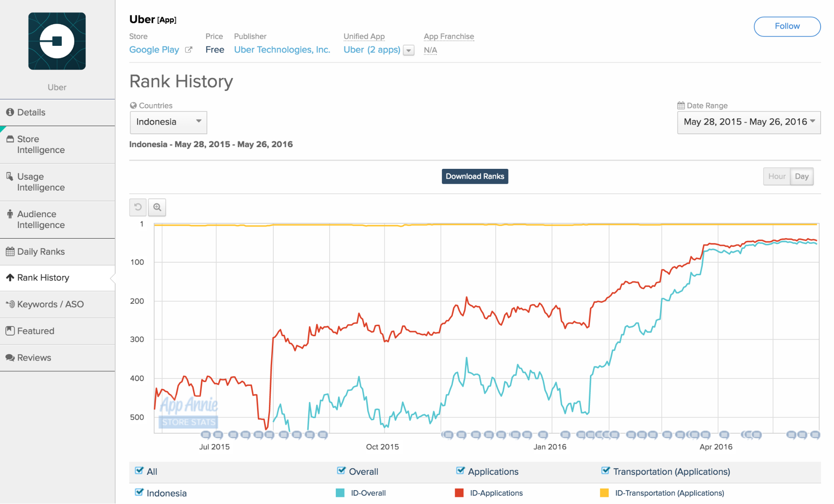
Task: Open the Indonesia country dropdown
Action: click(168, 122)
